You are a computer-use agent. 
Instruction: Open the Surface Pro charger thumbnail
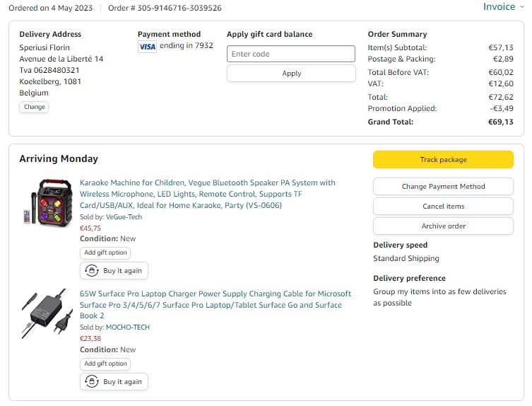click(x=46, y=312)
